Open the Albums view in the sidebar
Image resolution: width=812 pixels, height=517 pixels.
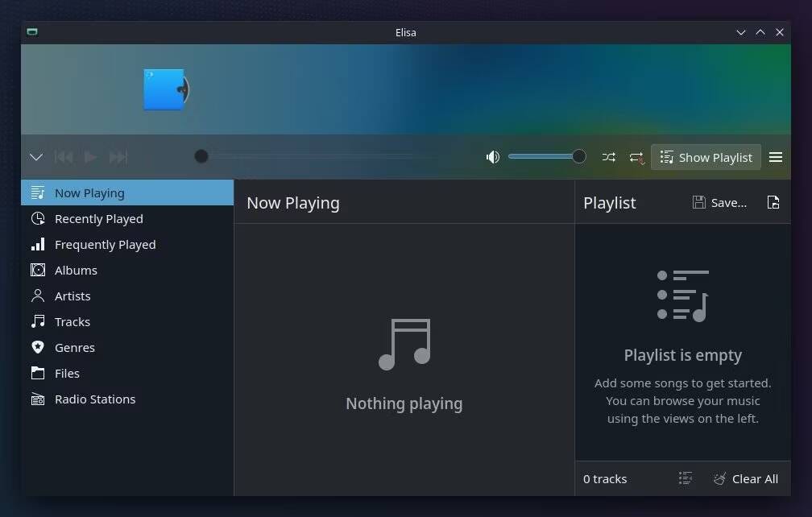[x=76, y=270]
